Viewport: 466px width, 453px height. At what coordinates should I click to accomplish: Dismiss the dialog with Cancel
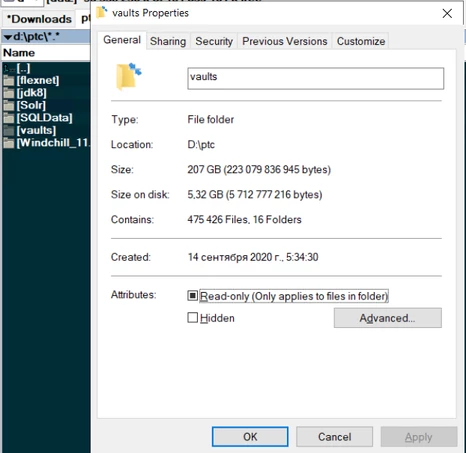pyautogui.click(x=334, y=437)
